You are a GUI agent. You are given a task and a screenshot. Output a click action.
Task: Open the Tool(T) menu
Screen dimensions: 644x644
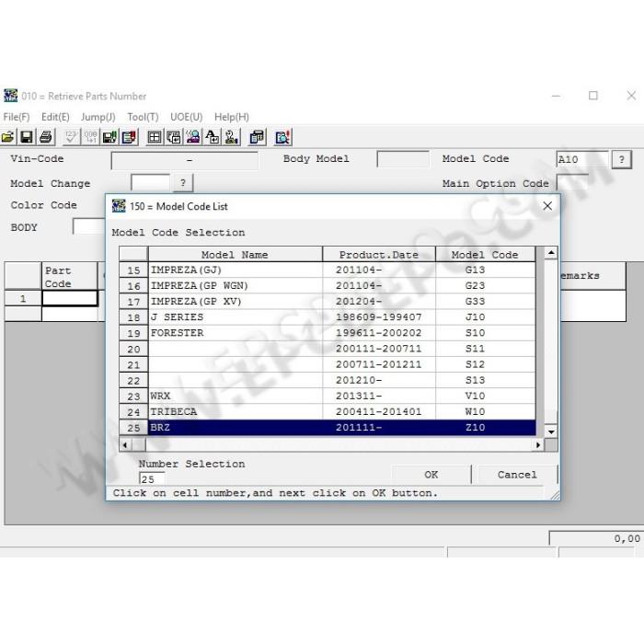click(143, 117)
